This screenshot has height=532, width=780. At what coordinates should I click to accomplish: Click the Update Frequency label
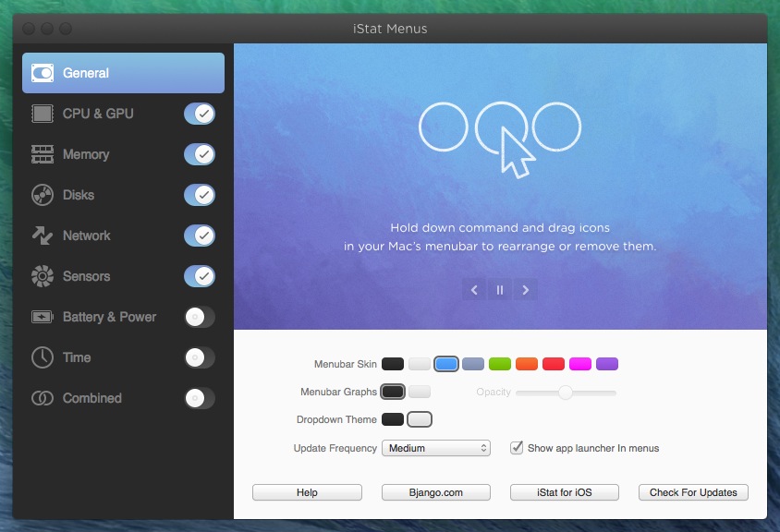[x=335, y=448]
